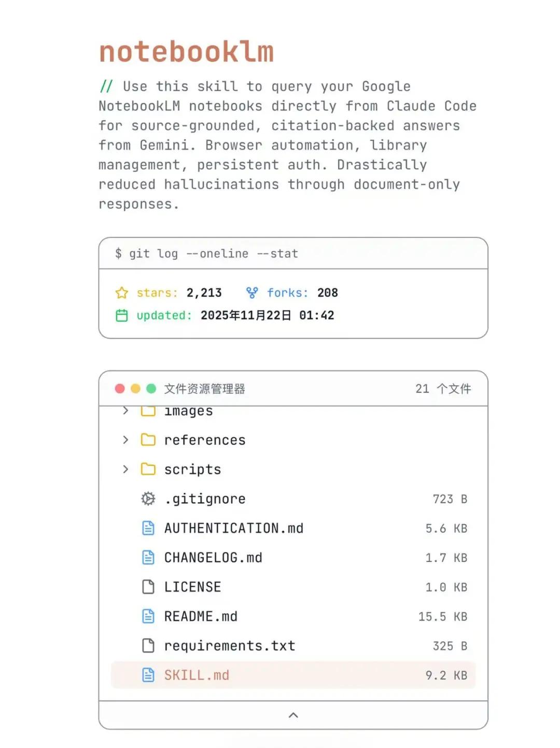This screenshot has width=560, height=748.
Task: Click the fork icon beside forks count
Action: click(252, 293)
